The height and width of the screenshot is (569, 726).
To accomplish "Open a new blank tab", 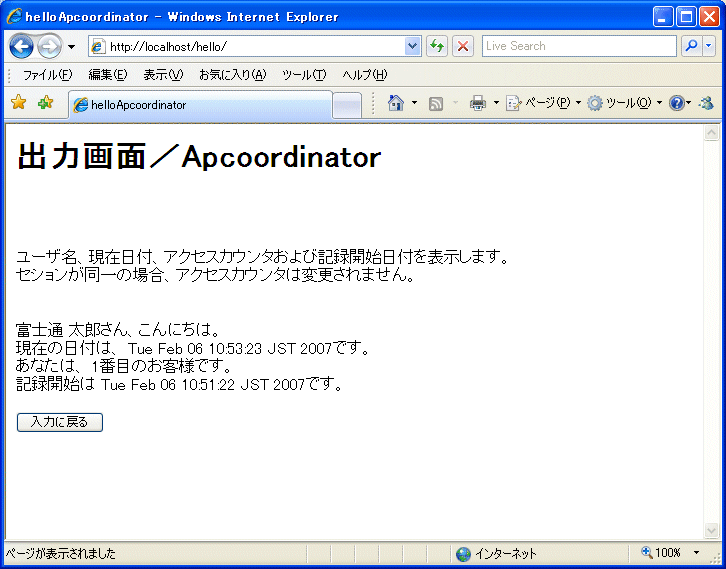I will click(347, 106).
